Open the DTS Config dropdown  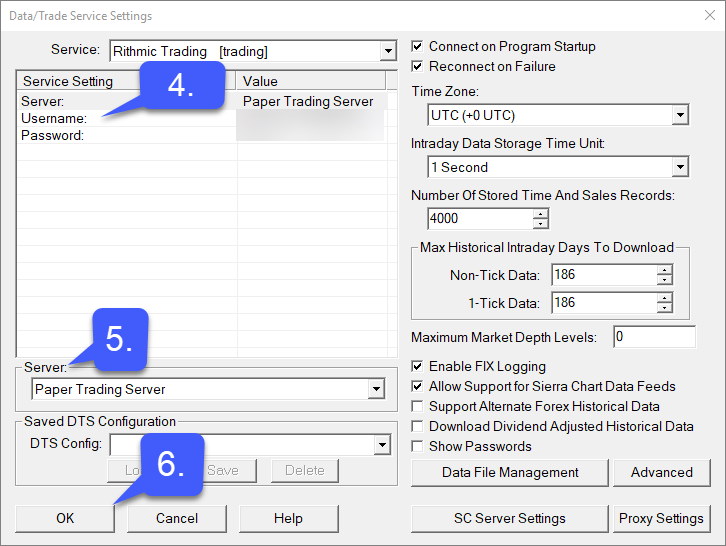(382, 444)
